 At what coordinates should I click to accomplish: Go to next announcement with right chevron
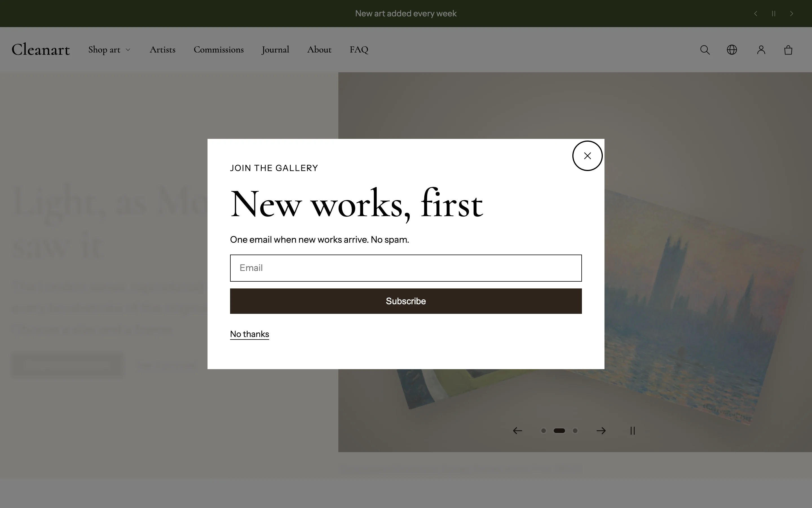pos(791,14)
